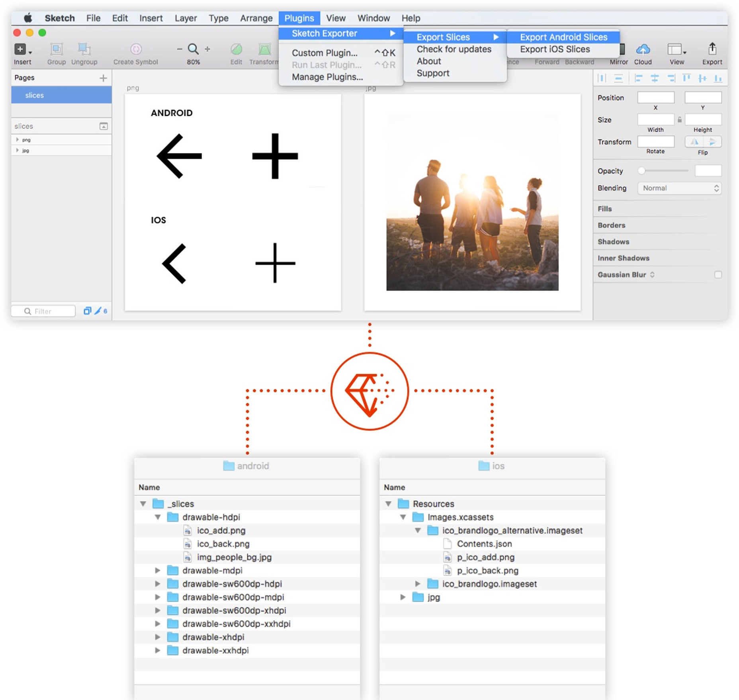Zoom in with the plus button
Screen dimensions: 739x700
click(x=207, y=49)
